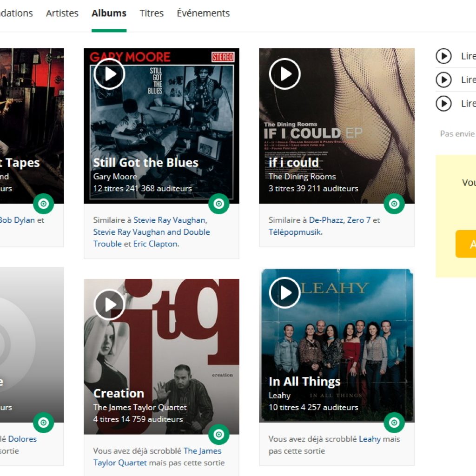The height and width of the screenshot is (476, 476).
Task: Click the '4 titres 14 759 auditeurs' text
Action: coord(138,419)
